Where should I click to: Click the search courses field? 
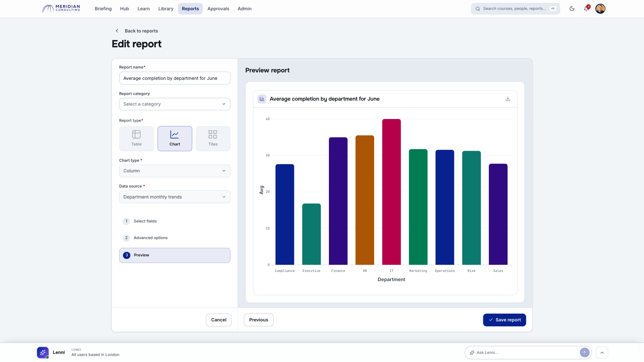click(515, 9)
